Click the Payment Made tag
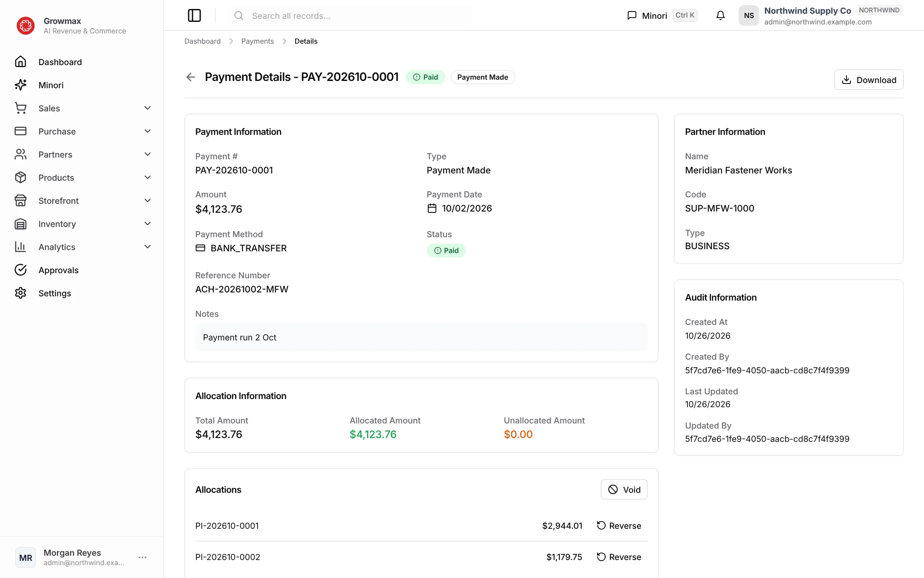This screenshot has height=578, width=924. pos(483,77)
